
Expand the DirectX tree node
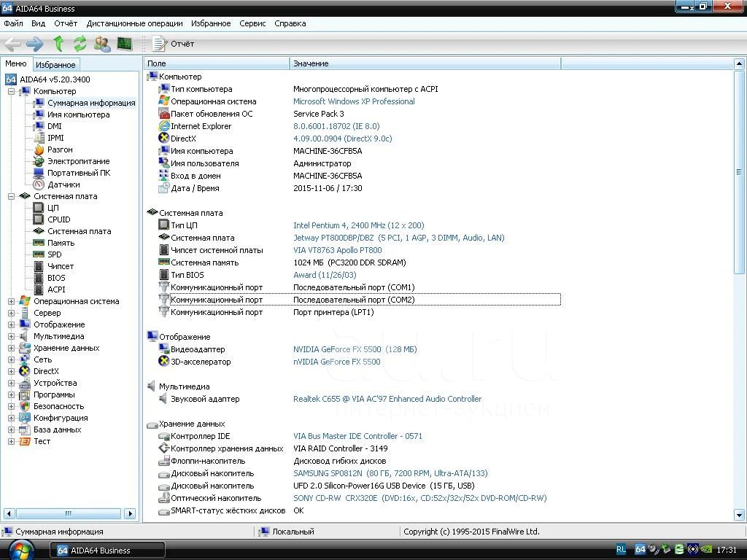(11, 371)
